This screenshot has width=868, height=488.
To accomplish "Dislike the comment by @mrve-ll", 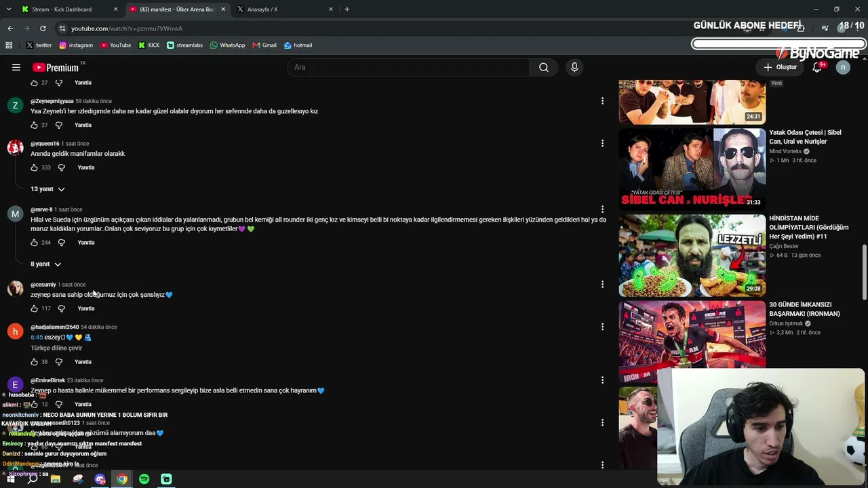I will [x=61, y=243].
